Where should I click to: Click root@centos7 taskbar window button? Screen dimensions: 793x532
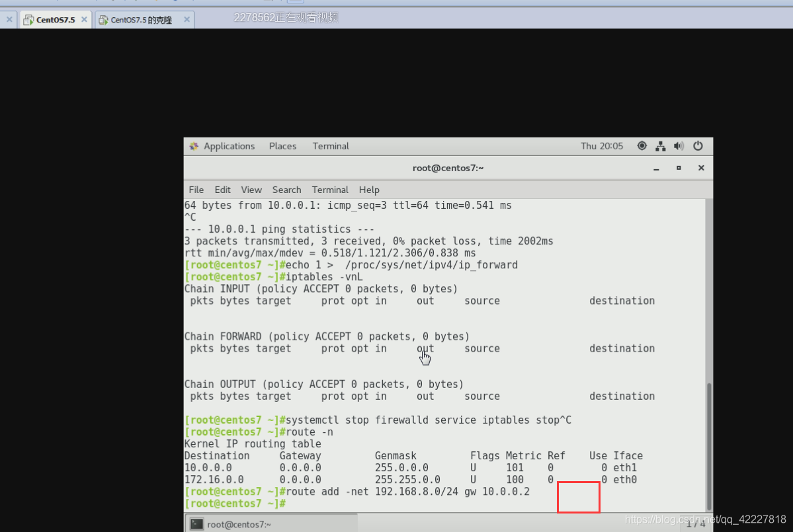click(x=271, y=523)
